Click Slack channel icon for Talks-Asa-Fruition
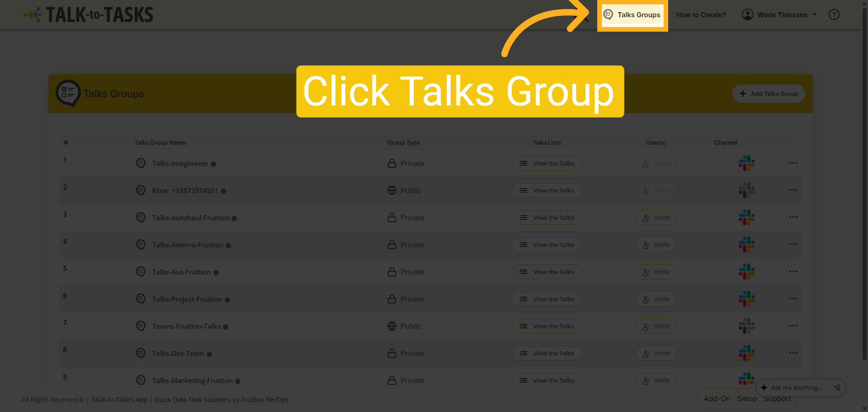 (x=746, y=272)
